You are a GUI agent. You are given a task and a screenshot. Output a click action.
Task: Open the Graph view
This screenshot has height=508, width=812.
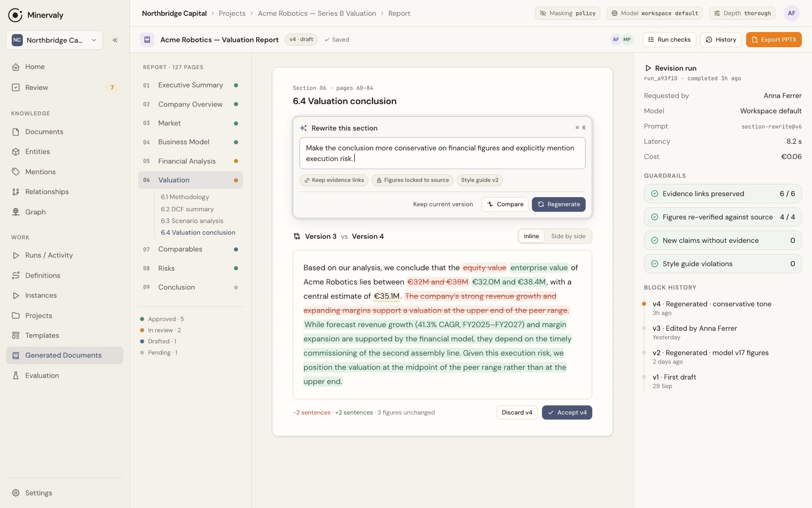[x=65, y=212]
